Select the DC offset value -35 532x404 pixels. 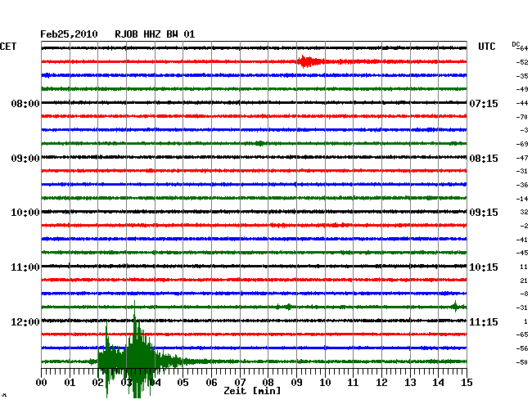pyautogui.click(x=522, y=76)
